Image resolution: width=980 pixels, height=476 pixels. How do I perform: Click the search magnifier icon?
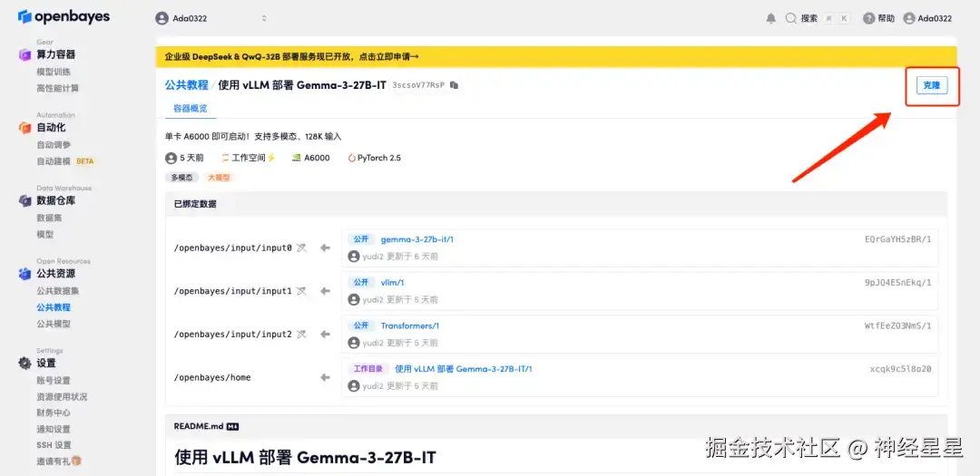(x=790, y=19)
